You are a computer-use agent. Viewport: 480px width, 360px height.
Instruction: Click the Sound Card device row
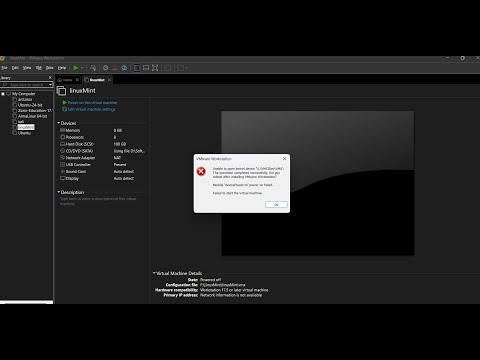(x=102, y=171)
